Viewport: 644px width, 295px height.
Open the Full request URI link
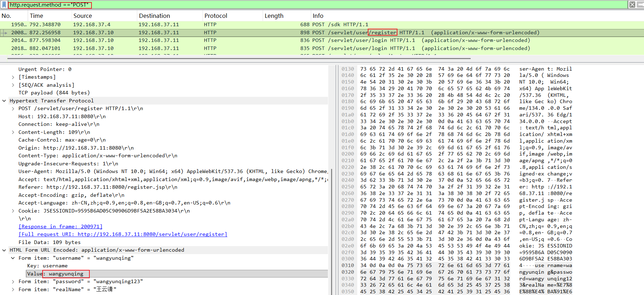click(123, 234)
